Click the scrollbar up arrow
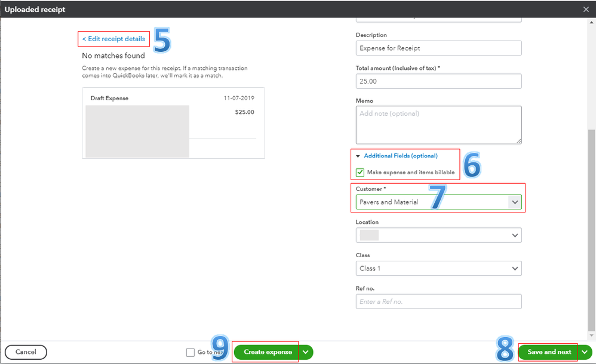 tap(591, 23)
